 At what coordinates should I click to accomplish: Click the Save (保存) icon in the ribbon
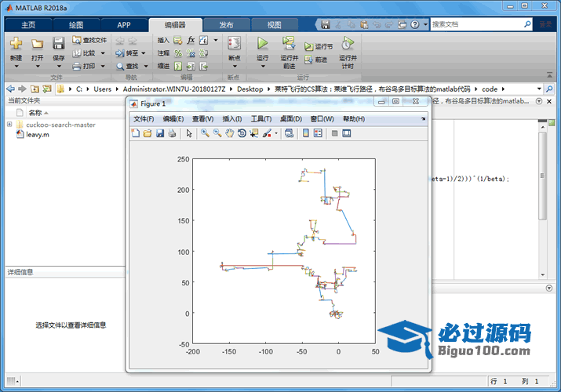tap(59, 44)
